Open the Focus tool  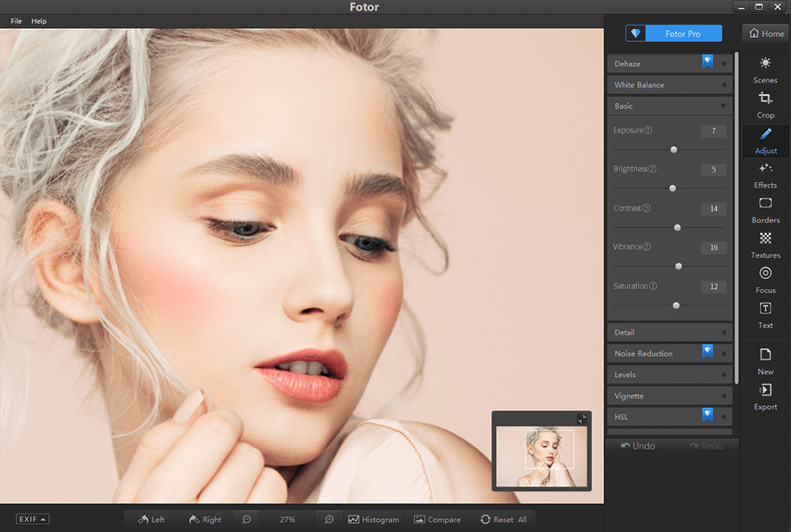tap(765, 280)
